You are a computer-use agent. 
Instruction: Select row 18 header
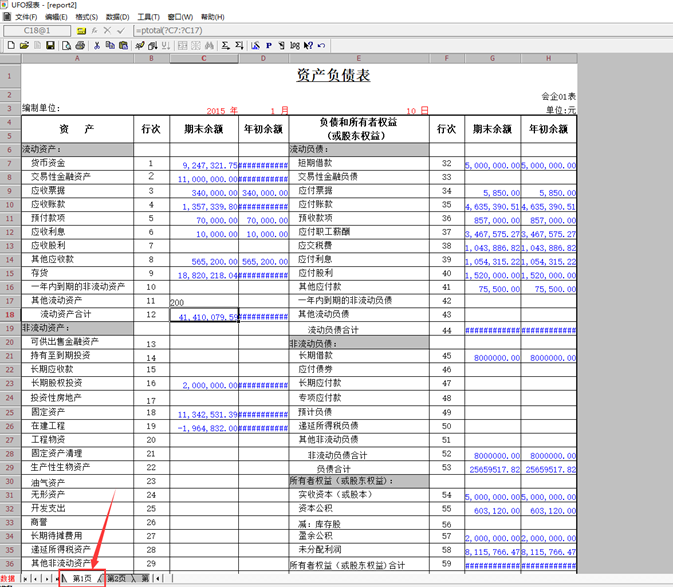point(10,315)
